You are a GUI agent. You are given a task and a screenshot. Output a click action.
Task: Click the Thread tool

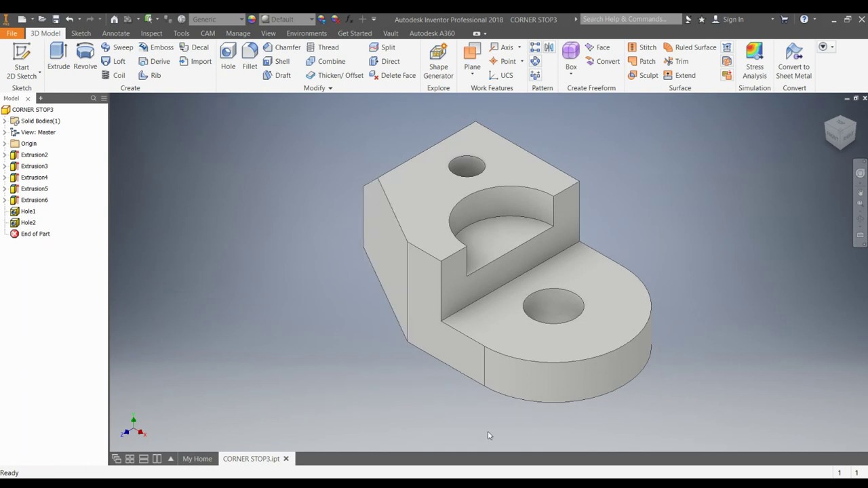pyautogui.click(x=322, y=47)
